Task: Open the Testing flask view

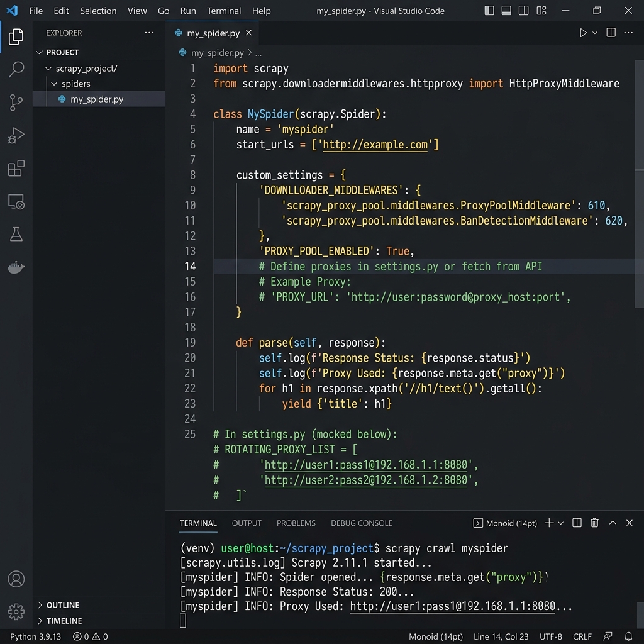Action: point(16,234)
